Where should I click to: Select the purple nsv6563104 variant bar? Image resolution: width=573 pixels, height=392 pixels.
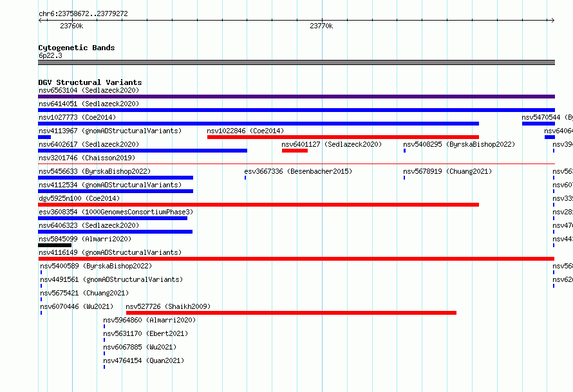click(296, 97)
